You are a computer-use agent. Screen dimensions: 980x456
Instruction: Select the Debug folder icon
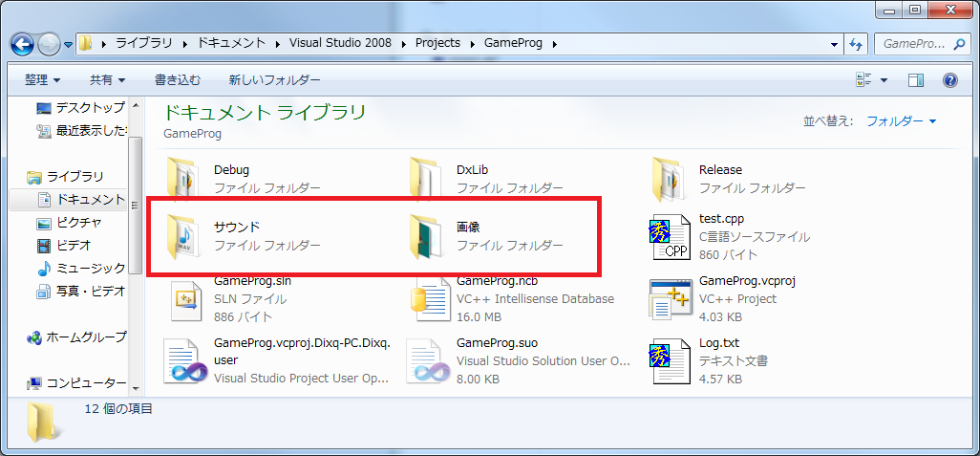click(183, 177)
